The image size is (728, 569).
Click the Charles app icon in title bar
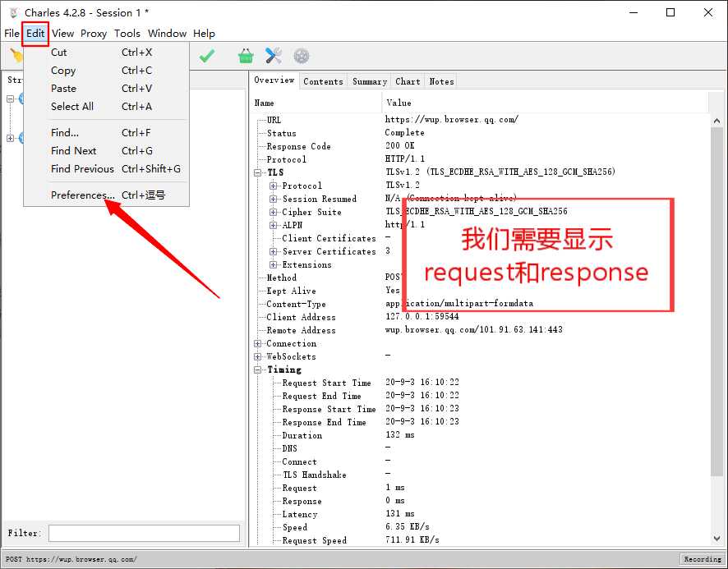tap(13, 12)
